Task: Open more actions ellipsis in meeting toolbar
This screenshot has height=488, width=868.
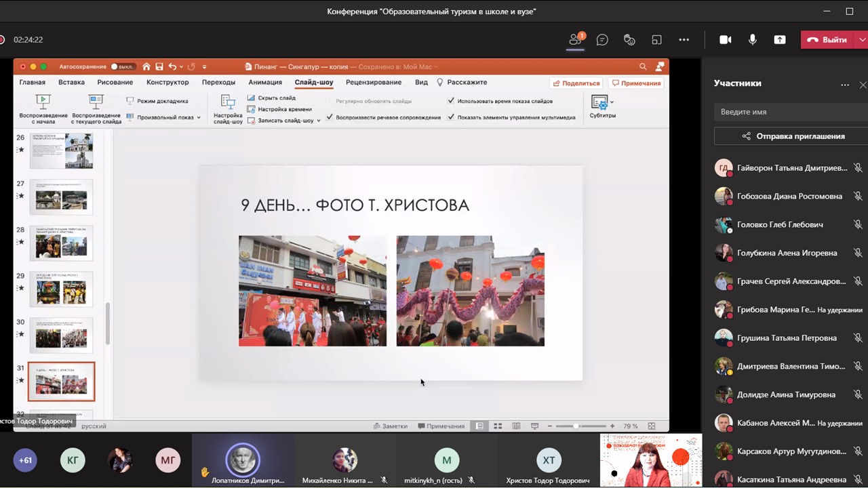Action: click(x=684, y=40)
